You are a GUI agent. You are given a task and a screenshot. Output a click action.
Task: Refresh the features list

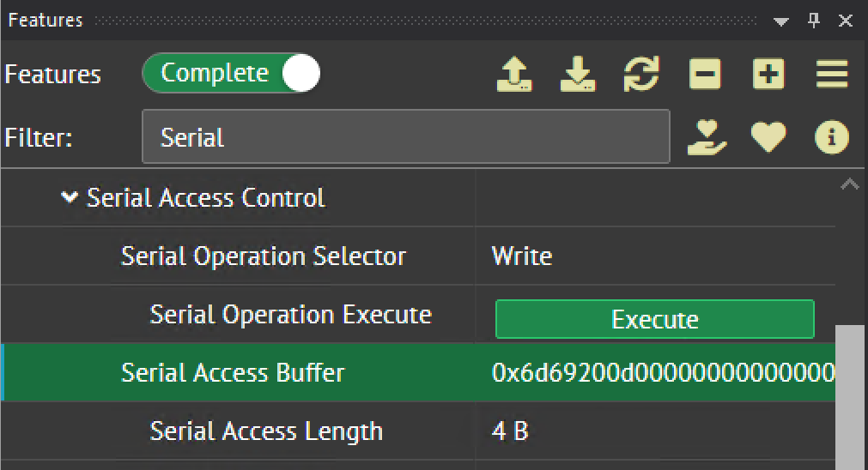coord(641,75)
